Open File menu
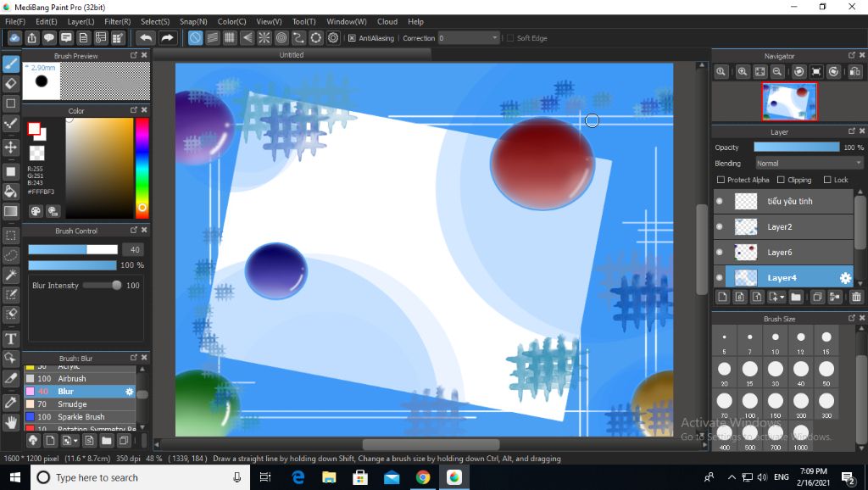Image resolution: width=868 pixels, height=490 pixels. click(x=15, y=21)
